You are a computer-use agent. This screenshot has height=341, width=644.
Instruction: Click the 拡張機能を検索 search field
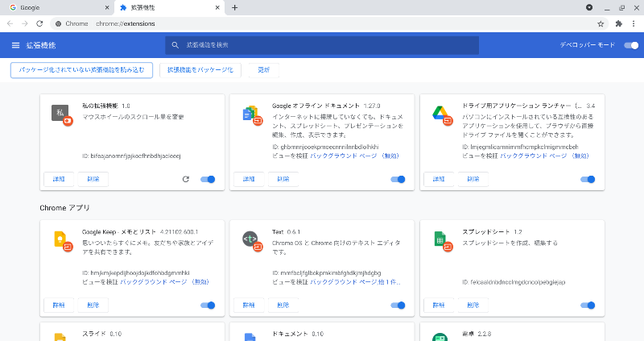coord(322,45)
